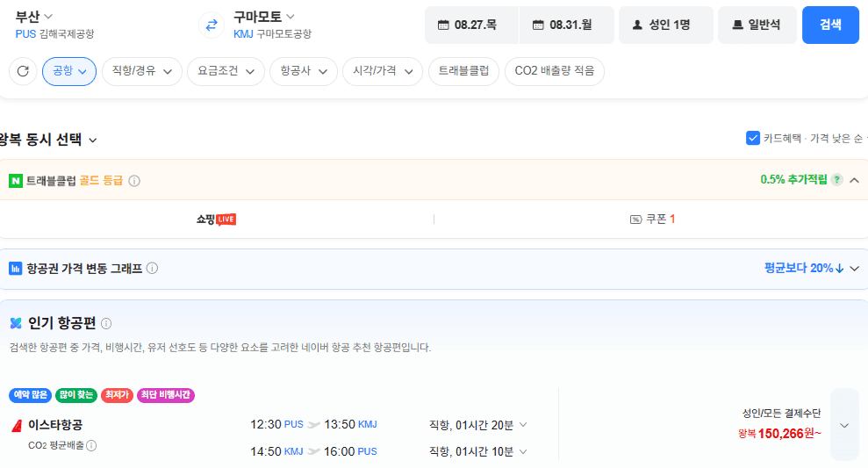Expand outbound 직항, 01시간 20분 details
The height and width of the screenshot is (468, 868).
[522, 425]
